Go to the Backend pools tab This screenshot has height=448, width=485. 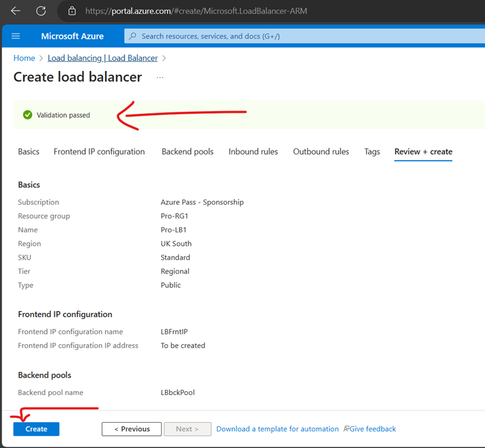point(187,152)
